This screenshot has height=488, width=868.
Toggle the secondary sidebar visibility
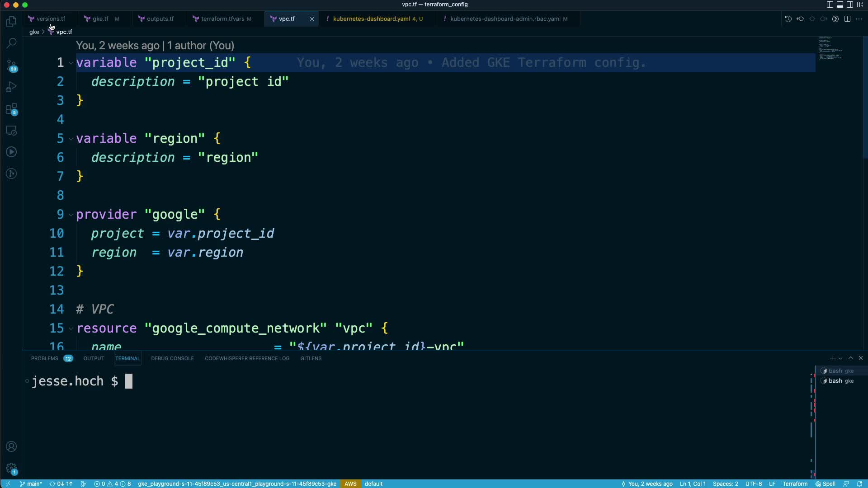[849, 5]
